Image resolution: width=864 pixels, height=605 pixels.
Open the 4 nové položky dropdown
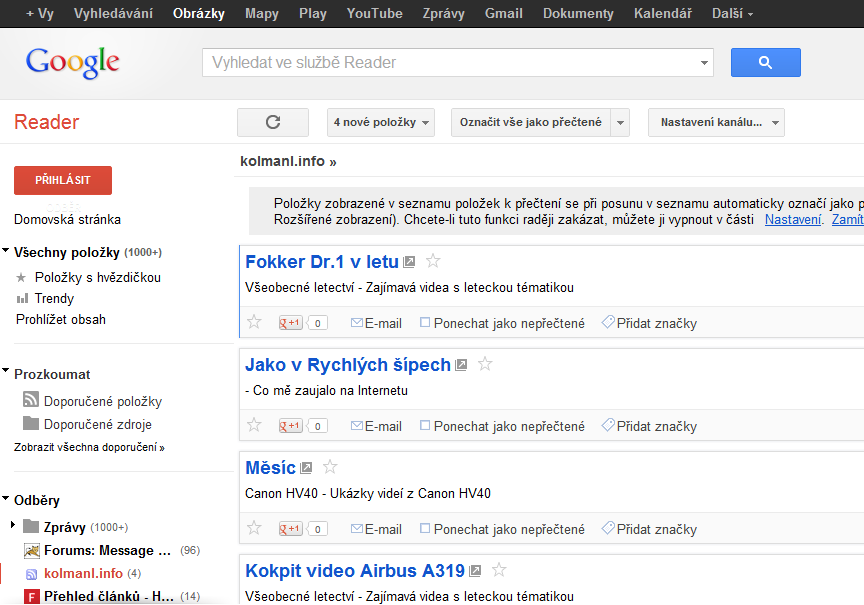(x=381, y=122)
